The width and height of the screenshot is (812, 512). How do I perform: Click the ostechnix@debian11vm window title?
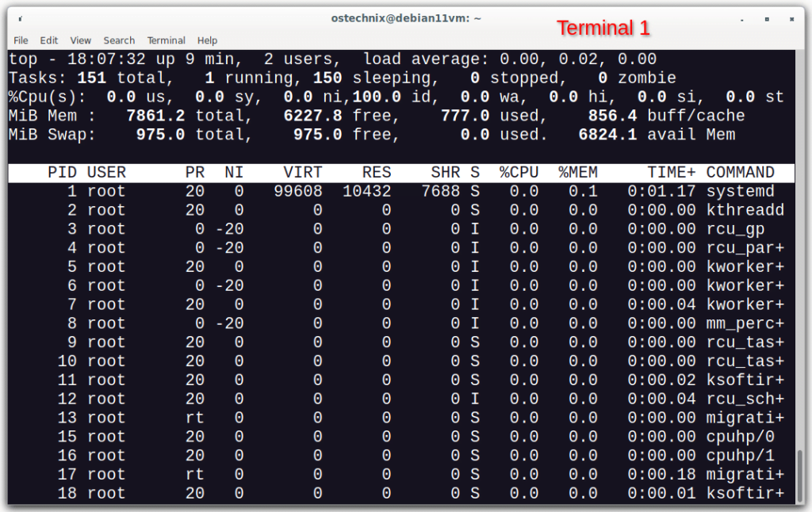coord(405,17)
